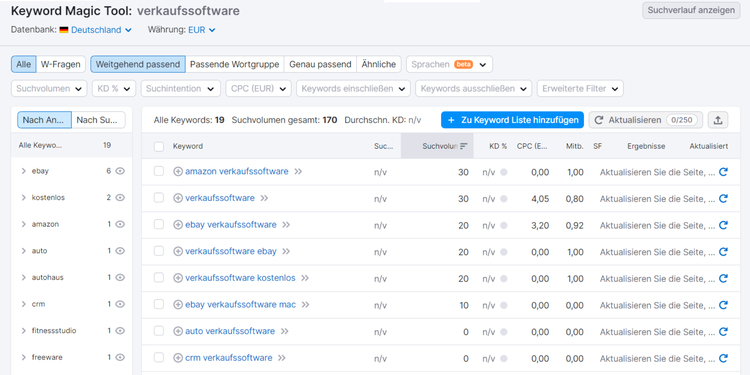Check the verkaufssoftware kostenlos row checkbox

tap(159, 278)
